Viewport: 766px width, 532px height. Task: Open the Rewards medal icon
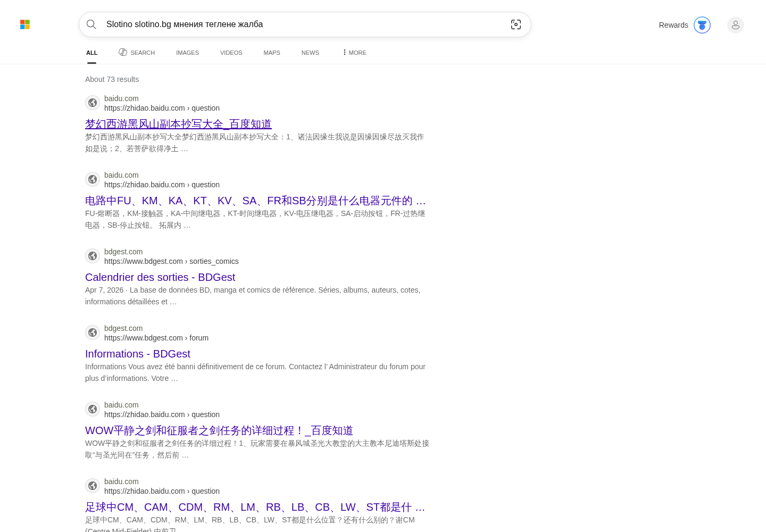point(702,25)
